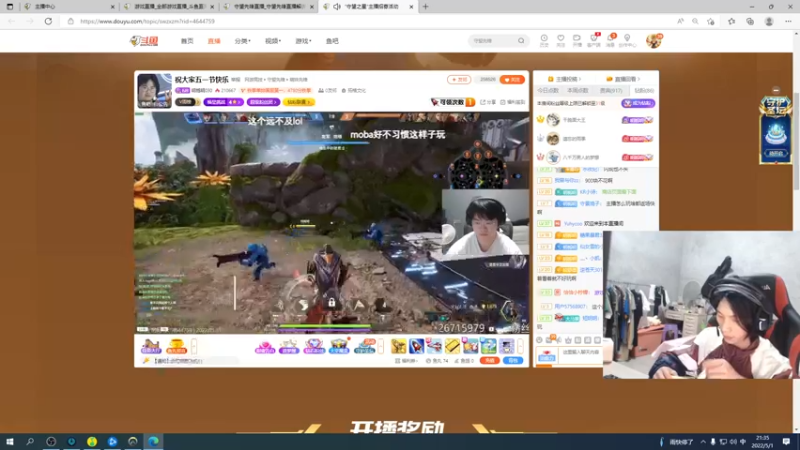This screenshot has width=800, height=450.
Task: Click the blue 背包 backpack button
Action: pyautogui.click(x=513, y=361)
